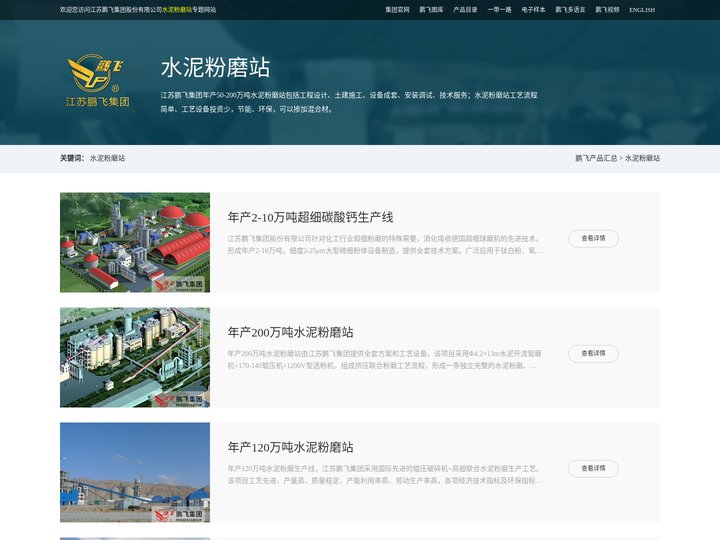720x540 pixels.
Task: Open the 鹏飞多语言 menu item
Action: point(570,10)
